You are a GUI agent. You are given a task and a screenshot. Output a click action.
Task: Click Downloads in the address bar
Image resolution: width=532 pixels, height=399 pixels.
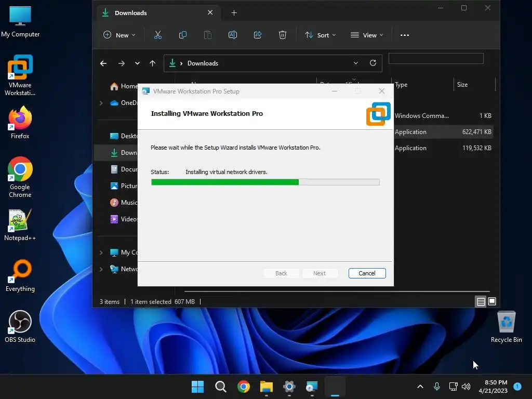pos(203,63)
